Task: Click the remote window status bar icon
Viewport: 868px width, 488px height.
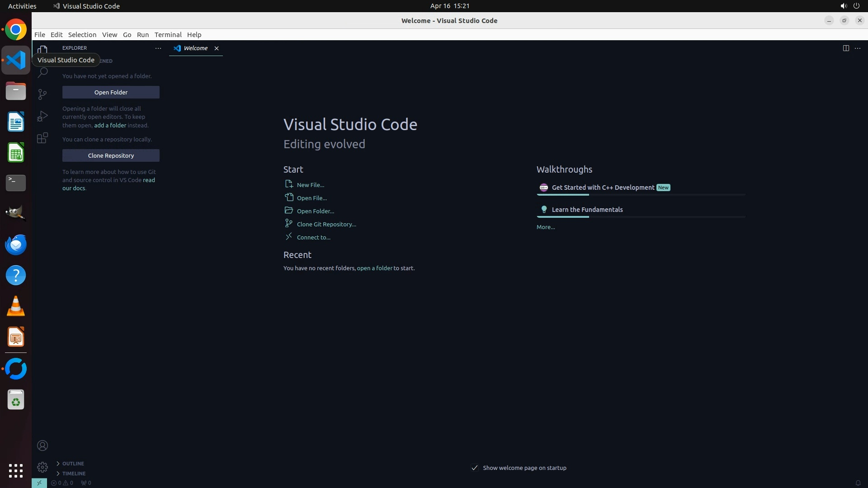Action: click(x=39, y=483)
